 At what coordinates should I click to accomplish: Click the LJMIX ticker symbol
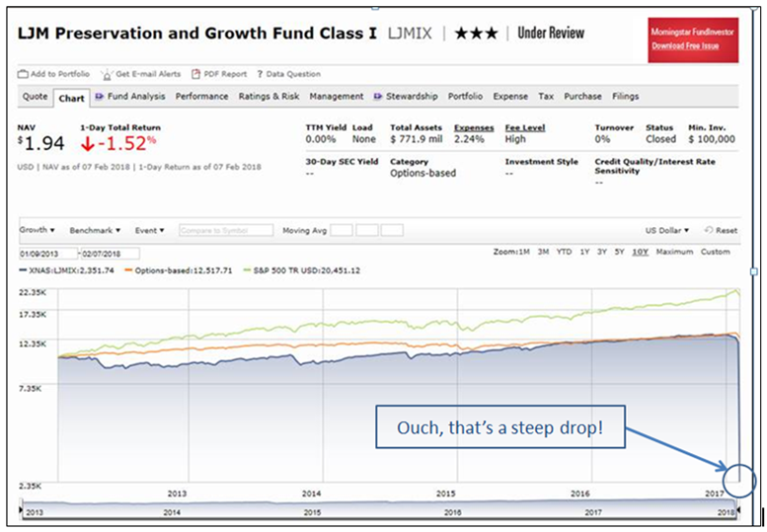(x=410, y=34)
